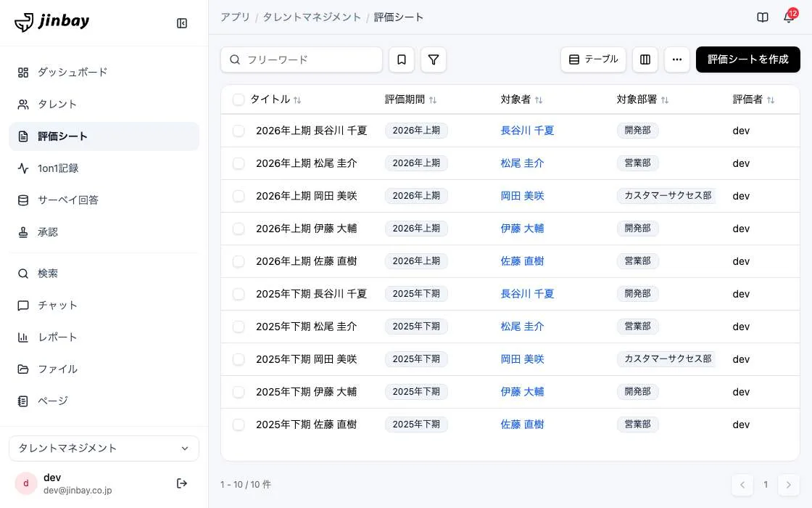Open 佐藤 直樹 link in the 2026年上期 row
Viewport: 812px width, 508px height.
[x=522, y=261]
